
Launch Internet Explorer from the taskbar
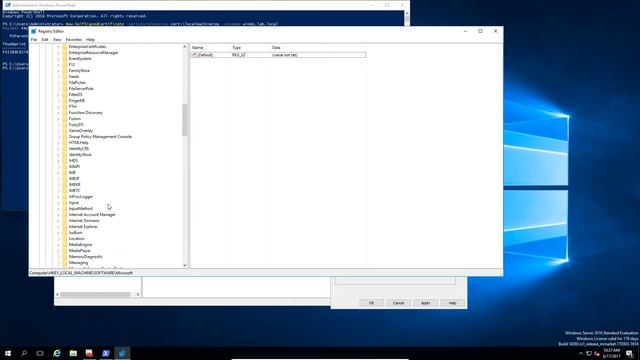coord(57,353)
